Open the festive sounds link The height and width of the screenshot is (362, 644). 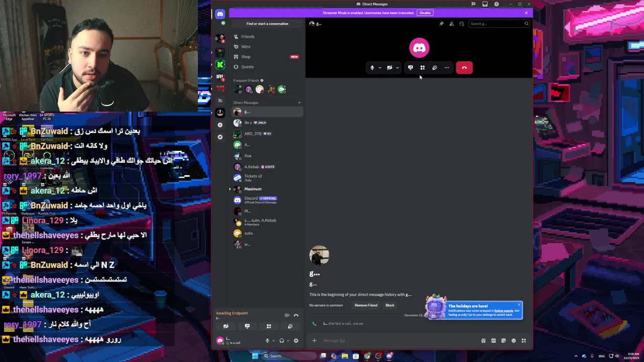click(x=504, y=311)
